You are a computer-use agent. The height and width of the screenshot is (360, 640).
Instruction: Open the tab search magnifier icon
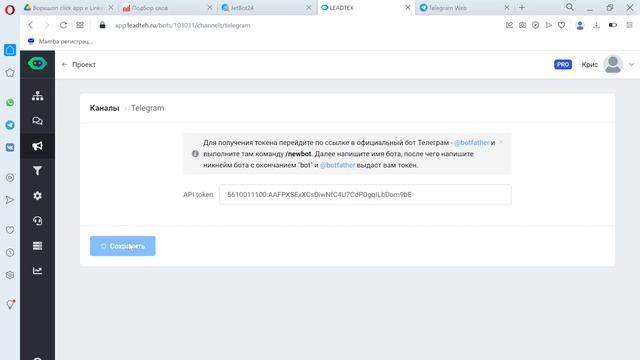point(570,7)
